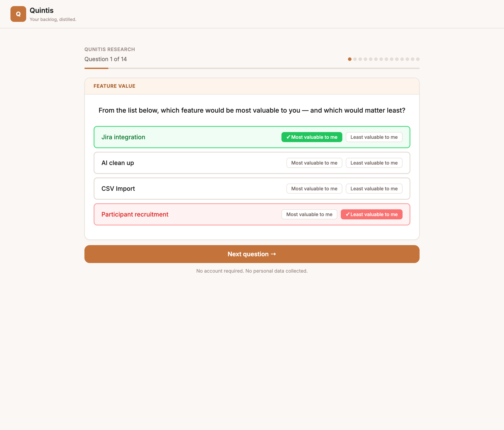The width and height of the screenshot is (504, 430).
Task: Mark AI clean up as least valuable
Action: 374,163
